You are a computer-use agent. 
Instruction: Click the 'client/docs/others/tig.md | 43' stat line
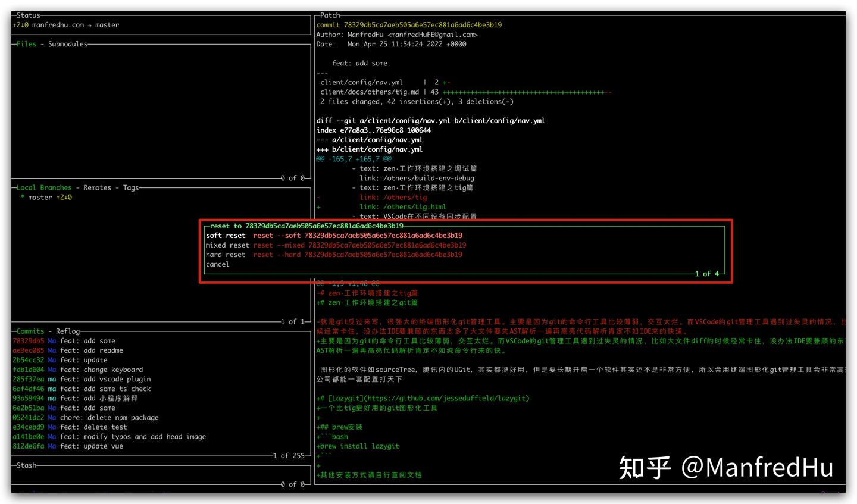[x=466, y=92]
